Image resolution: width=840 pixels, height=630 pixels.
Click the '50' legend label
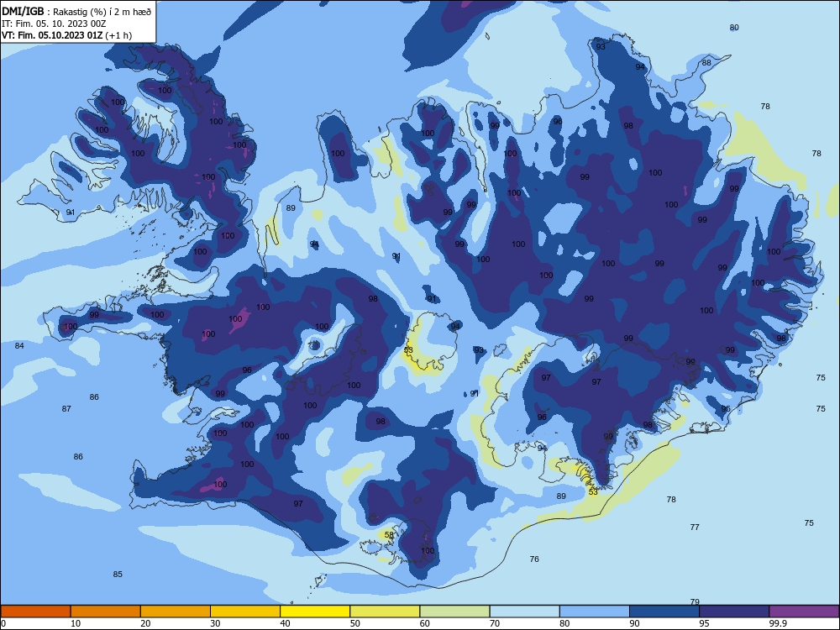point(354,623)
